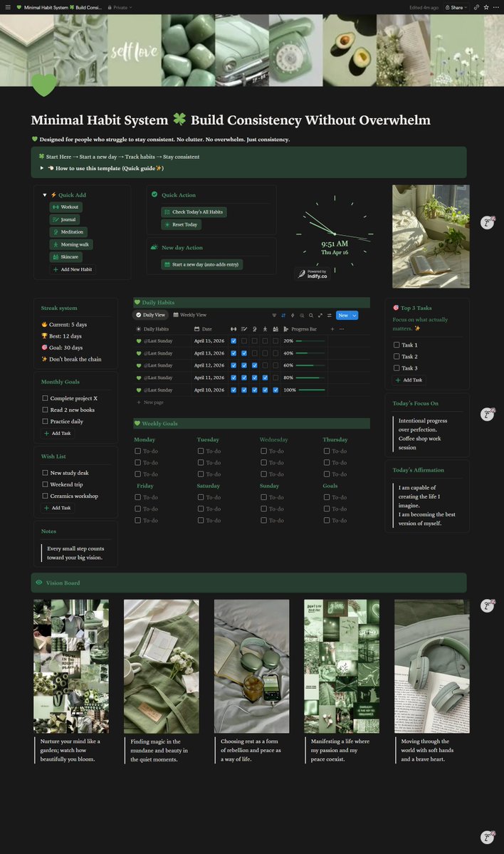Click the 60% progress bar on April 12 row
The height and width of the screenshot is (854, 504).
pyautogui.click(x=311, y=365)
